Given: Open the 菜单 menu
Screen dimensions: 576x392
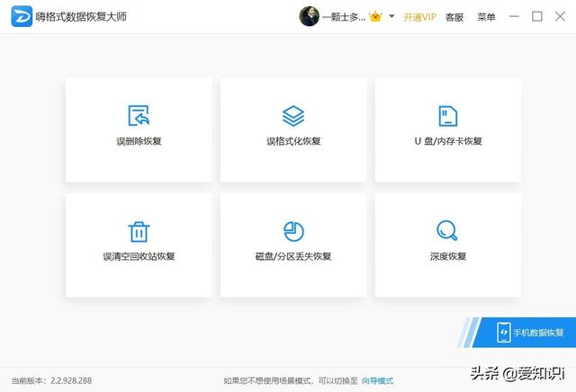Looking at the screenshot, I should click(486, 16).
